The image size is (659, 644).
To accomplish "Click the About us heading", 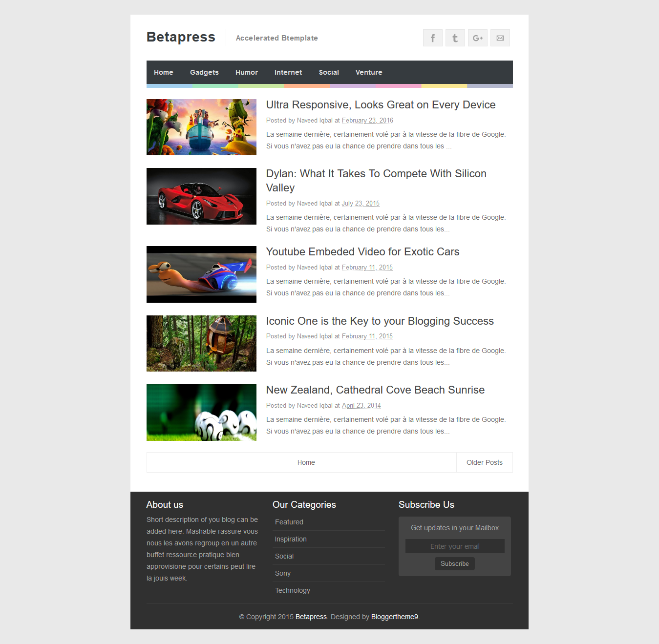I will point(165,505).
